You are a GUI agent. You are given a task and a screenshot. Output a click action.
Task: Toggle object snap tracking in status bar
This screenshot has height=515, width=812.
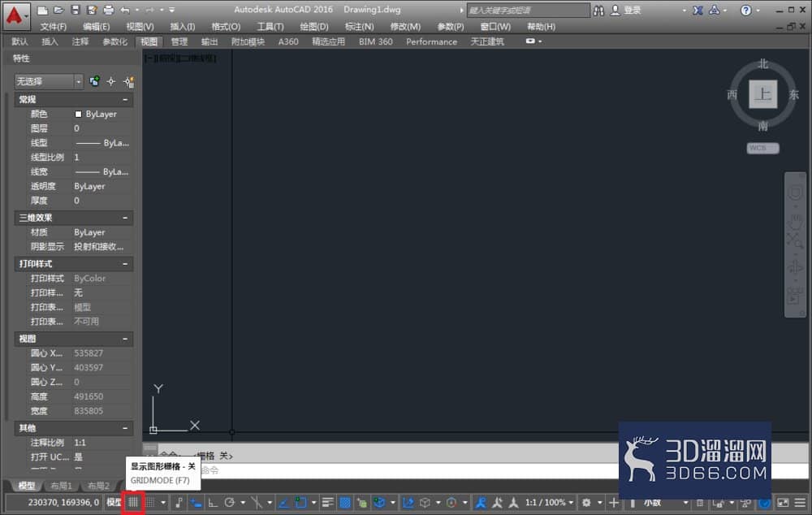click(283, 503)
